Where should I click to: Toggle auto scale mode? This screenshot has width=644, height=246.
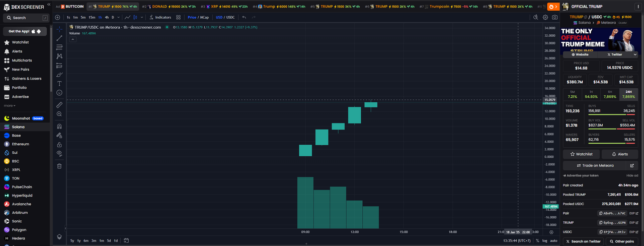(x=553, y=240)
